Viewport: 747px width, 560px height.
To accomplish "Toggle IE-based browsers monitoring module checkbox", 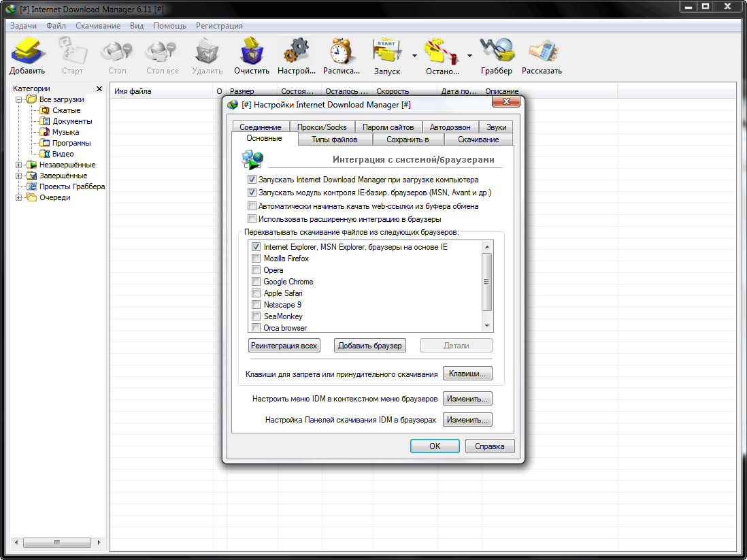I will [x=252, y=193].
